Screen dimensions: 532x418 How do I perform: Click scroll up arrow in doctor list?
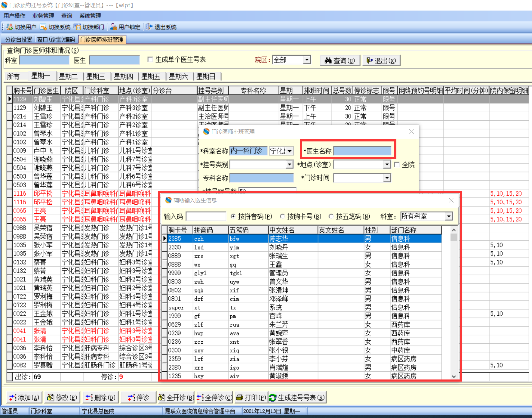pos(454,230)
